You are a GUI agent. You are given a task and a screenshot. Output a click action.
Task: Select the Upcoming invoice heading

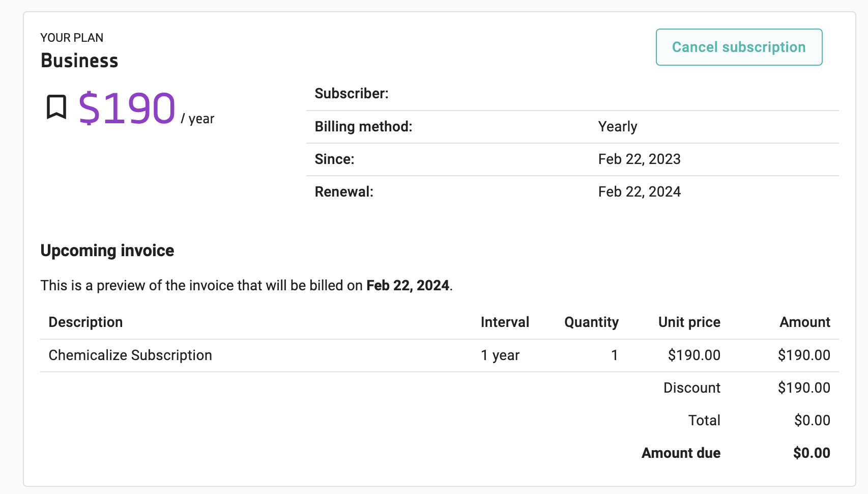click(x=107, y=250)
